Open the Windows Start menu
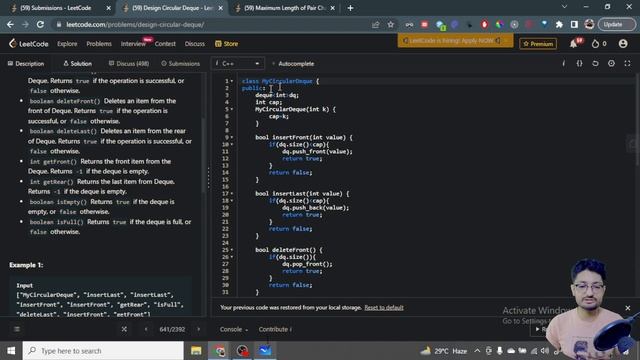Image resolution: width=640 pixels, height=360 pixels. point(11,351)
